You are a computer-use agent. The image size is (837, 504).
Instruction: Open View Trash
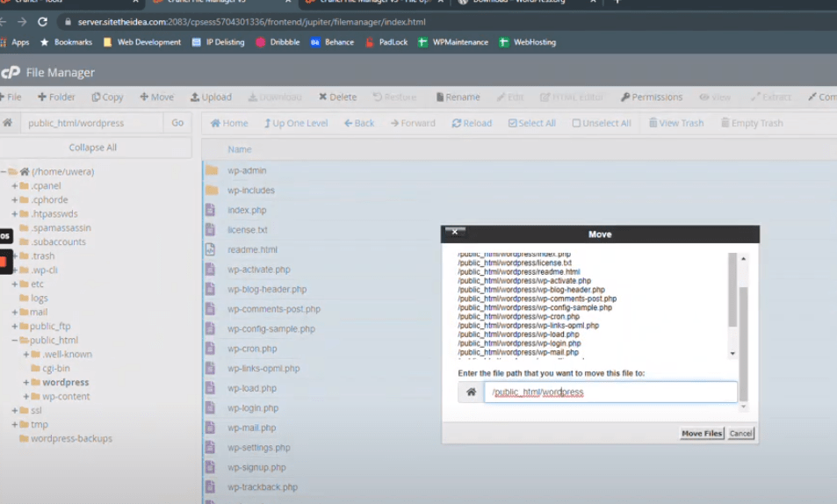coord(675,123)
